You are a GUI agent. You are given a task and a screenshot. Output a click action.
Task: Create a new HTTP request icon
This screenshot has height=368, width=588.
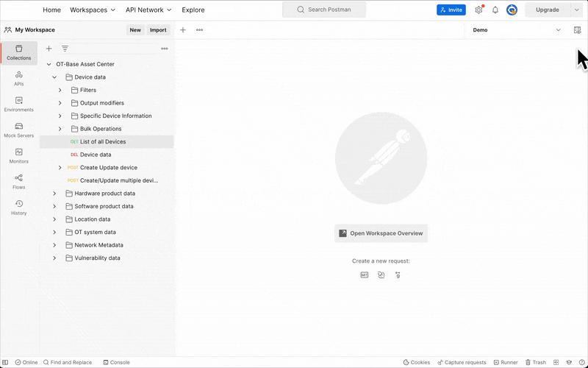point(364,275)
